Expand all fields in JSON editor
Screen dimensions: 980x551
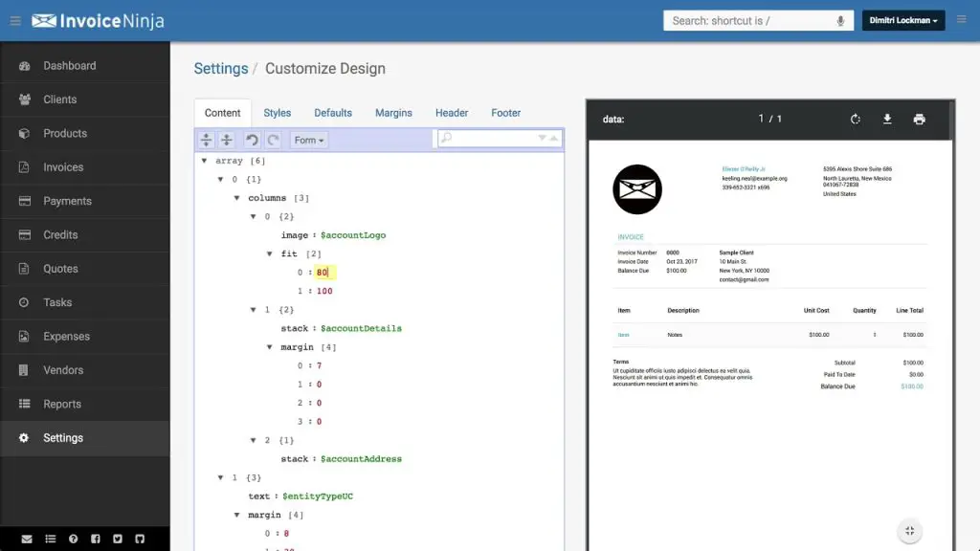coord(207,140)
